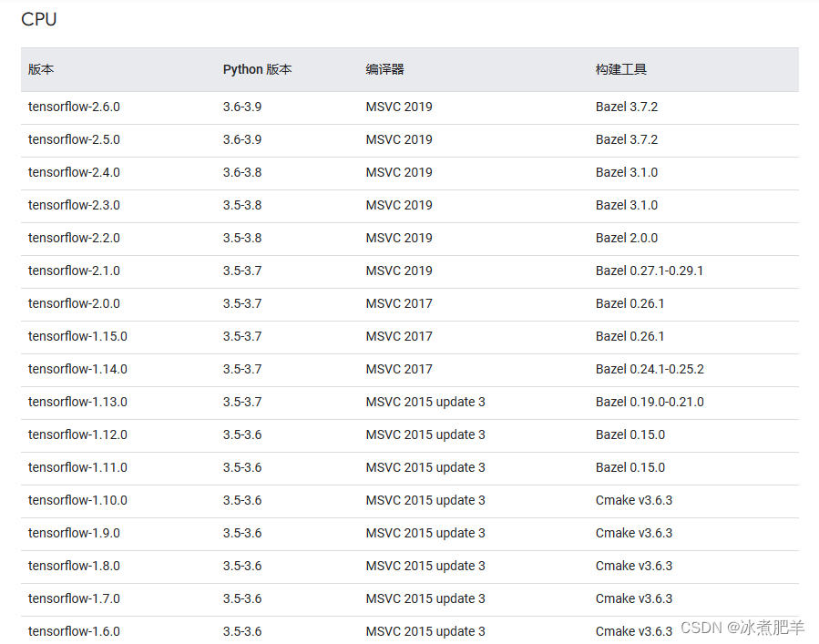Select the tensorflow-1.8.0 version cell

74,567
